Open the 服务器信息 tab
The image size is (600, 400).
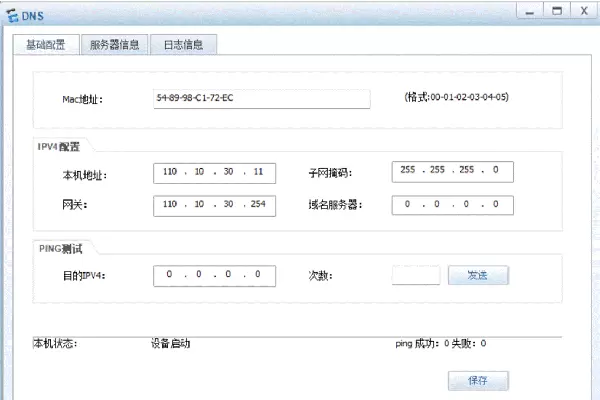tap(115, 45)
